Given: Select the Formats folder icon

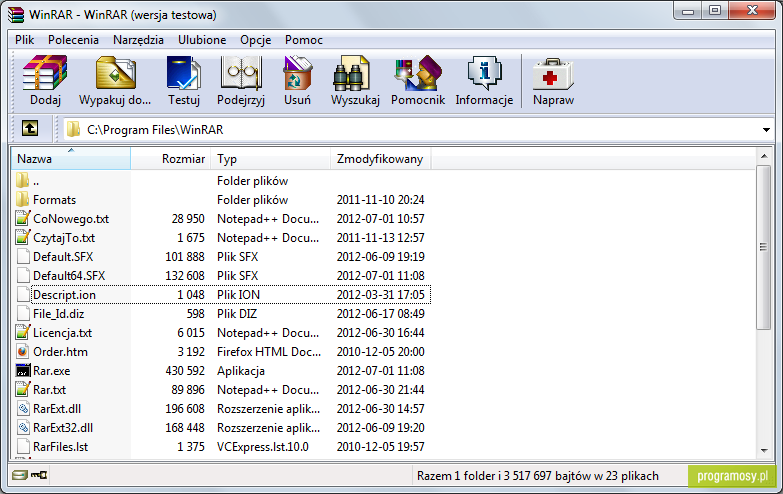Looking at the screenshot, I should pyautogui.click(x=22, y=199).
